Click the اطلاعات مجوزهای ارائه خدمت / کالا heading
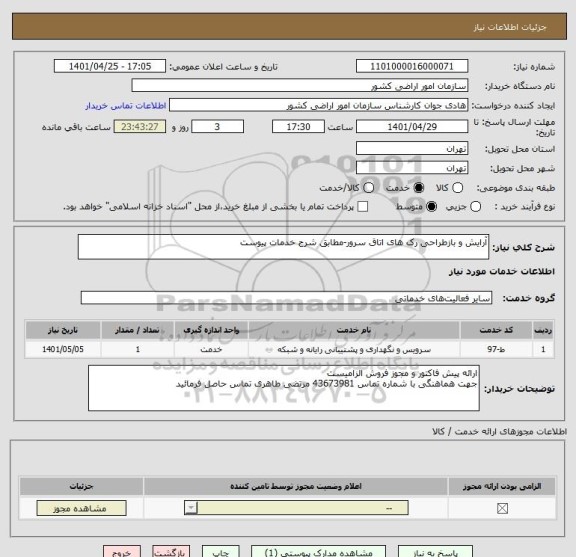Image resolution: width=576 pixels, height=557 pixels. pyautogui.click(x=499, y=432)
